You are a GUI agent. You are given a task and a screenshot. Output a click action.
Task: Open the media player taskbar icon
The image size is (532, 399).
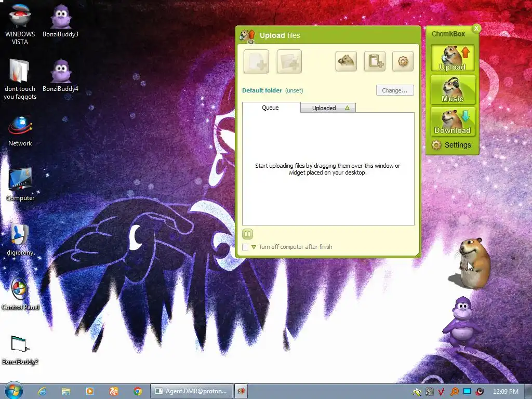(90, 391)
